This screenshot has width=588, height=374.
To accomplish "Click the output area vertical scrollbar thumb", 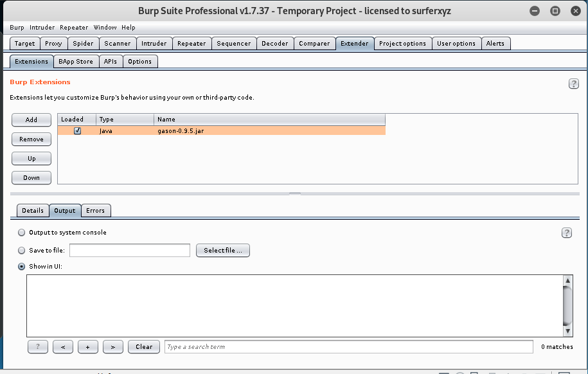I will (x=567, y=306).
